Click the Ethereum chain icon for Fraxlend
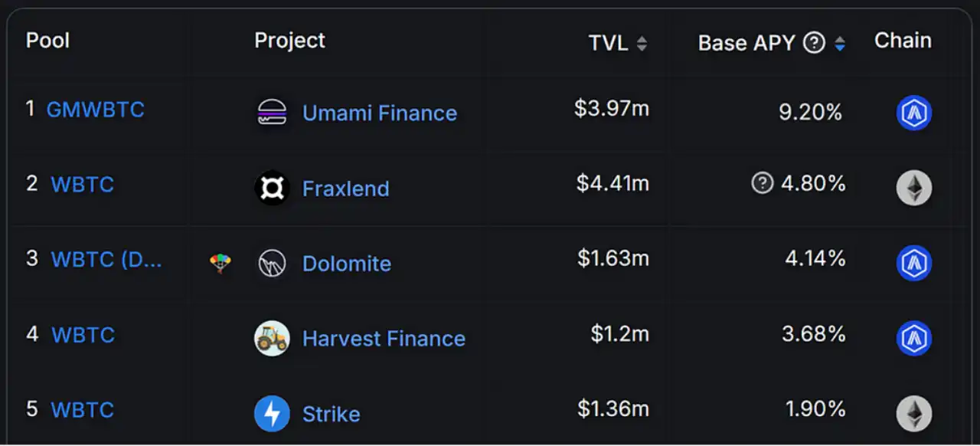Viewport: 980px width, 446px height. 913,188
